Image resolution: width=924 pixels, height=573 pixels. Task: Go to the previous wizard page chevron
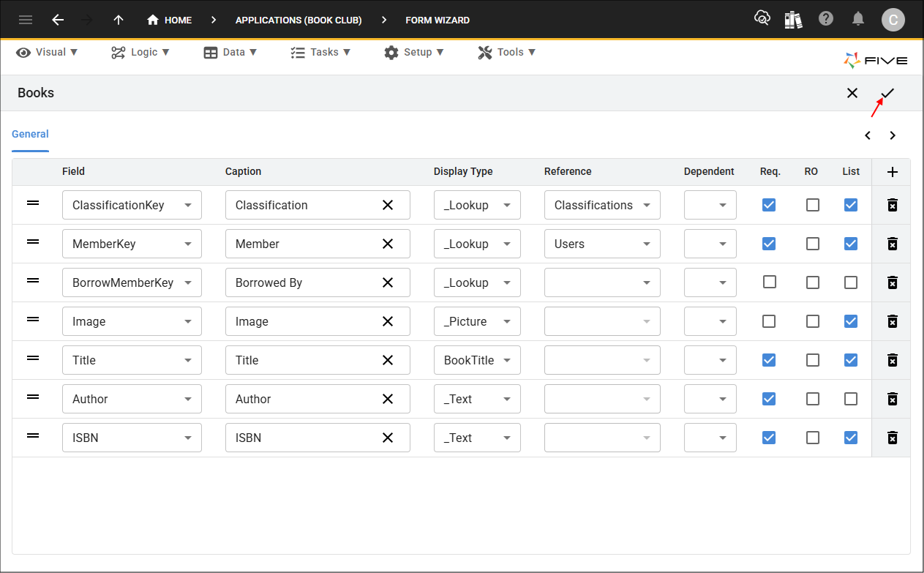[868, 135]
